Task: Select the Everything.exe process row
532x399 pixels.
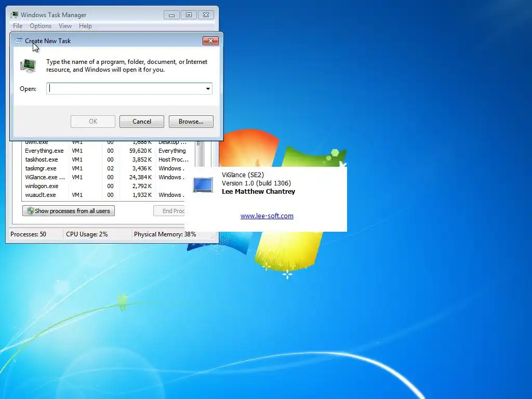Action: (109, 151)
